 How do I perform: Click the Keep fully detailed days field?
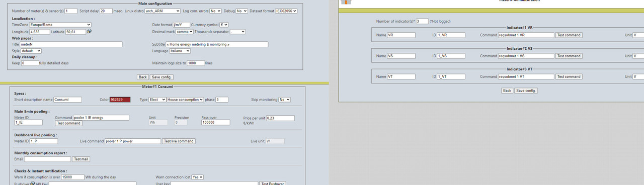30,63
